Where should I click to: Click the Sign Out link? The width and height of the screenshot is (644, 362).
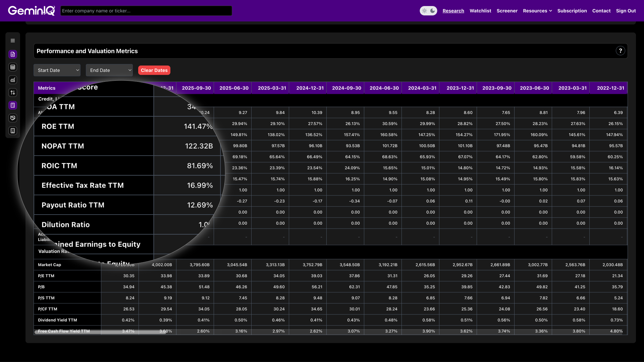pos(626,11)
